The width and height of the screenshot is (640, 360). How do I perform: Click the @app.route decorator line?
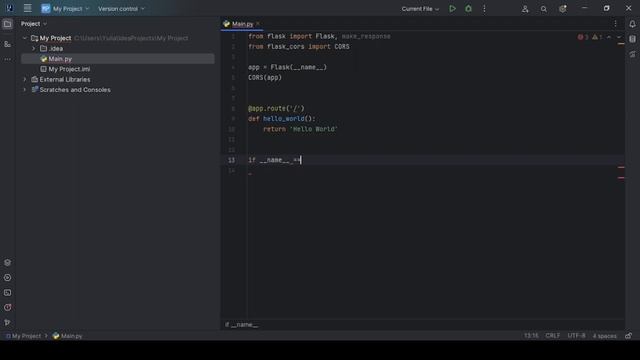(x=276, y=109)
